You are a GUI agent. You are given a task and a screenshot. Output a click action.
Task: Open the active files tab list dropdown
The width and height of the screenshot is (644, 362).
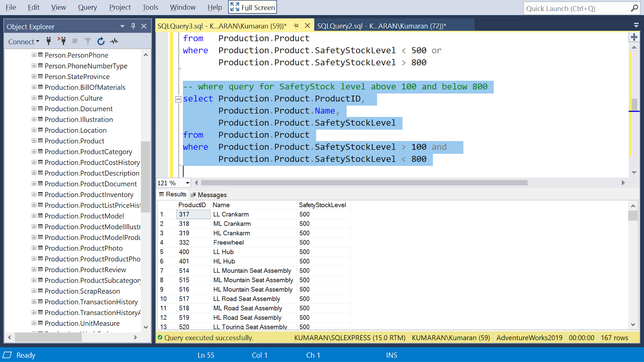pyautogui.click(x=636, y=25)
